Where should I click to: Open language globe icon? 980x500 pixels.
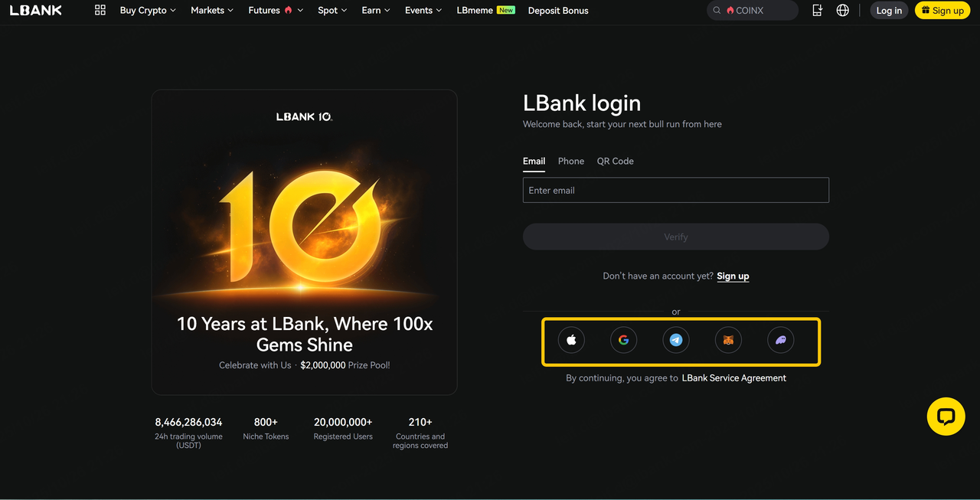pos(842,10)
